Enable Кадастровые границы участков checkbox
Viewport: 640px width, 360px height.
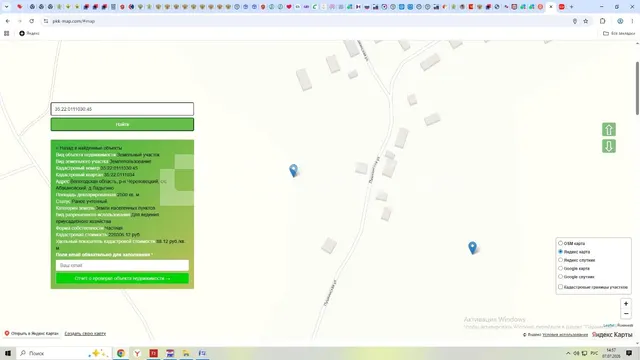pyautogui.click(x=560, y=287)
